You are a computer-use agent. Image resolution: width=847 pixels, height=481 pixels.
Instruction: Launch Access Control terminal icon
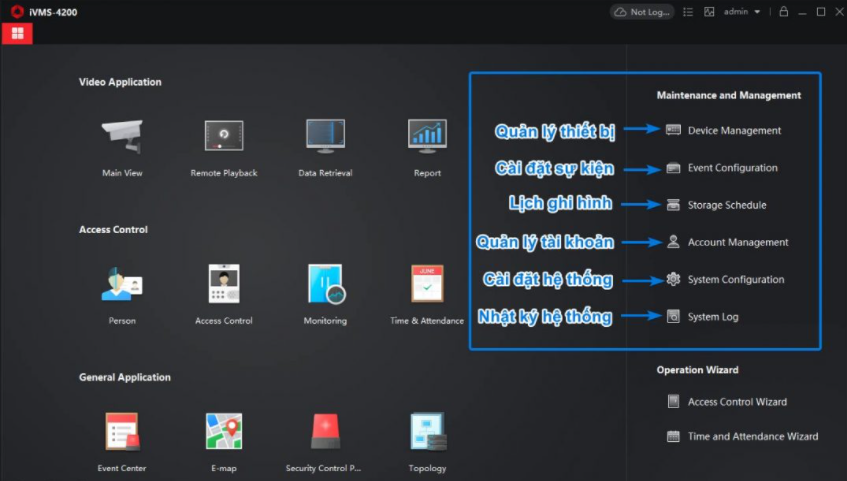point(224,283)
